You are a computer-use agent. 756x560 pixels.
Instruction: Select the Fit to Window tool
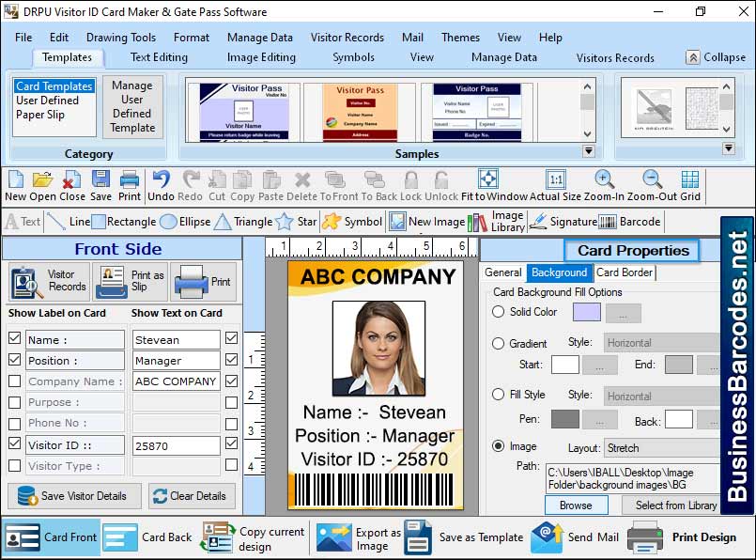click(x=487, y=180)
